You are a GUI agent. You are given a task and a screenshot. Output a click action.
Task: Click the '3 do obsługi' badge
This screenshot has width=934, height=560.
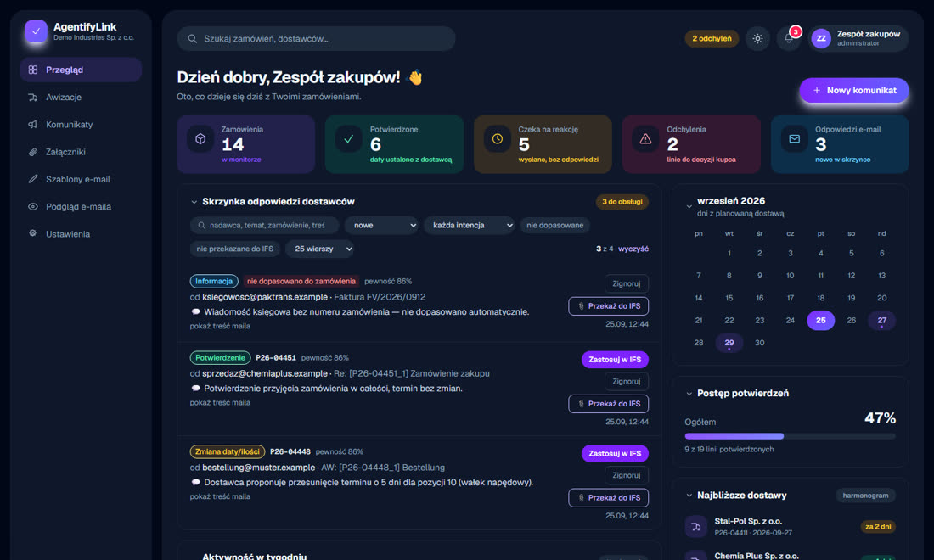coord(622,202)
